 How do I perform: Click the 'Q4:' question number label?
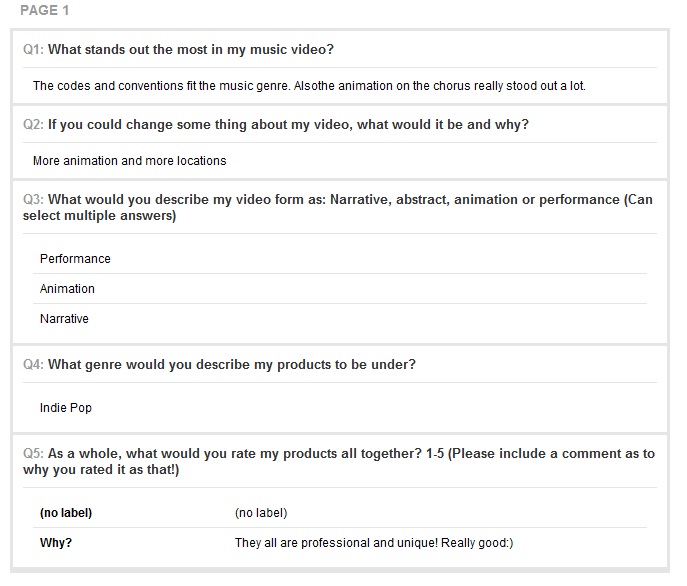(33, 365)
